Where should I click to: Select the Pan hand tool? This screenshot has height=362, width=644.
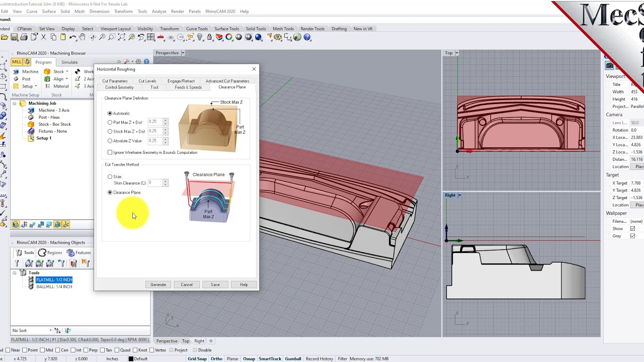[82, 37]
